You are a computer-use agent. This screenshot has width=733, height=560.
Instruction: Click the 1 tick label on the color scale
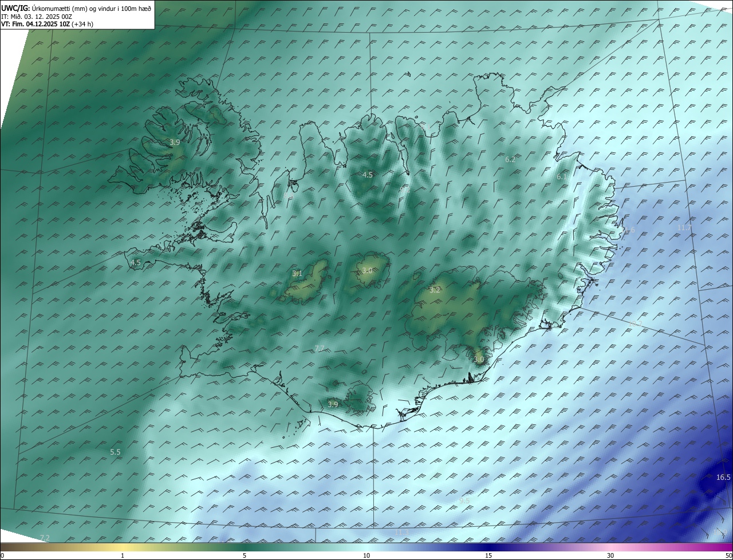123,555
